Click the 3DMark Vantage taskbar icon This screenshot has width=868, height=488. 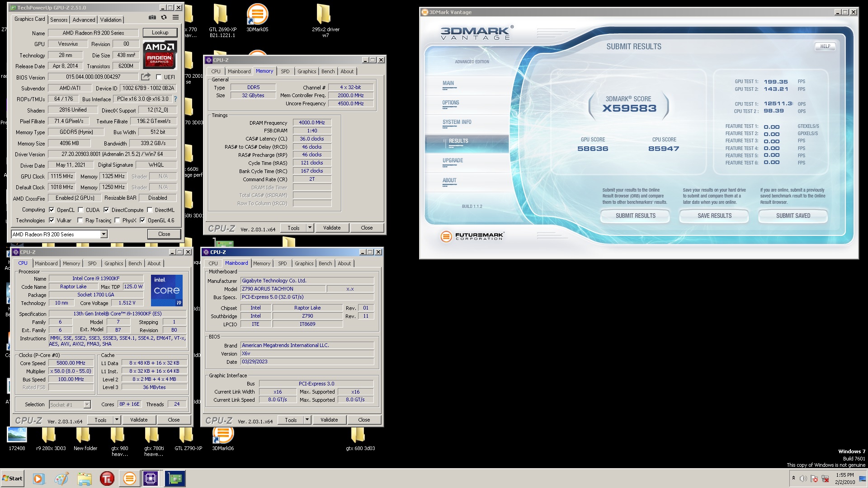coord(129,479)
